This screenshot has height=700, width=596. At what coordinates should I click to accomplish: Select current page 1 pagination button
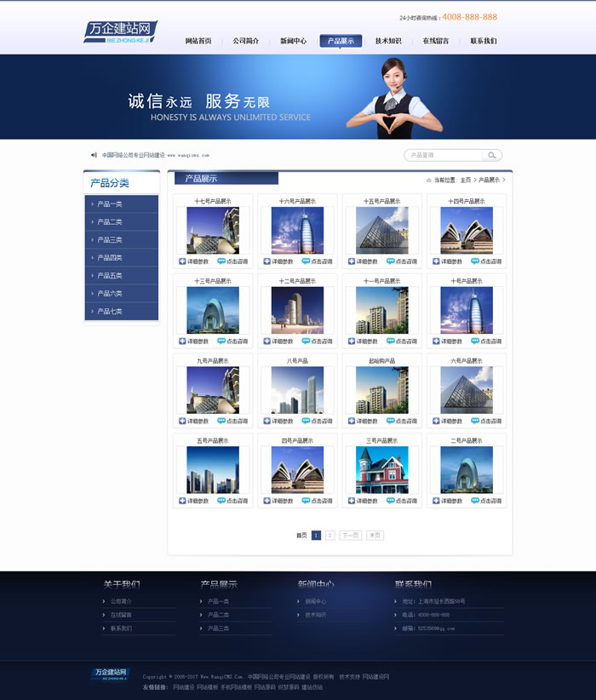coord(316,536)
